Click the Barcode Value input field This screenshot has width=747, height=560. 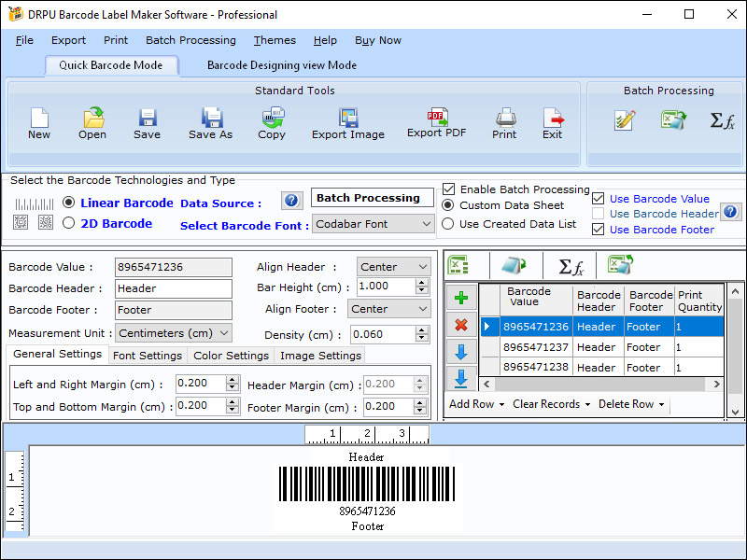(x=173, y=267)
